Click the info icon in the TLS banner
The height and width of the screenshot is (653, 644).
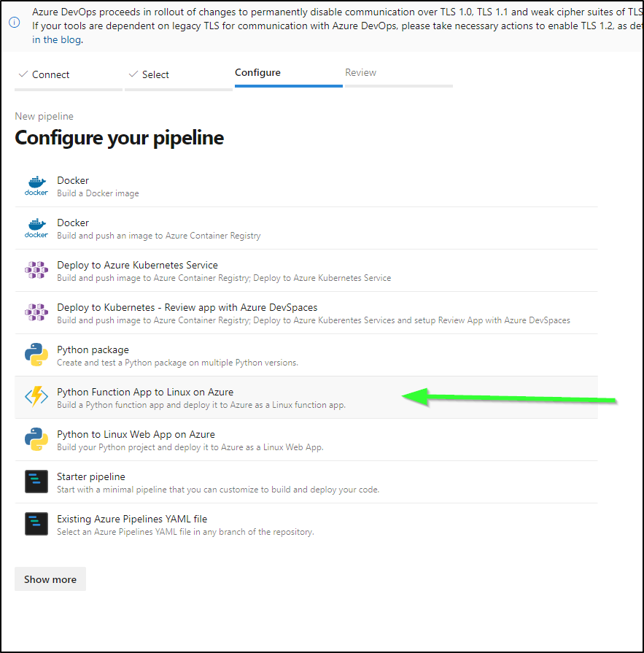tap(14, 23)
